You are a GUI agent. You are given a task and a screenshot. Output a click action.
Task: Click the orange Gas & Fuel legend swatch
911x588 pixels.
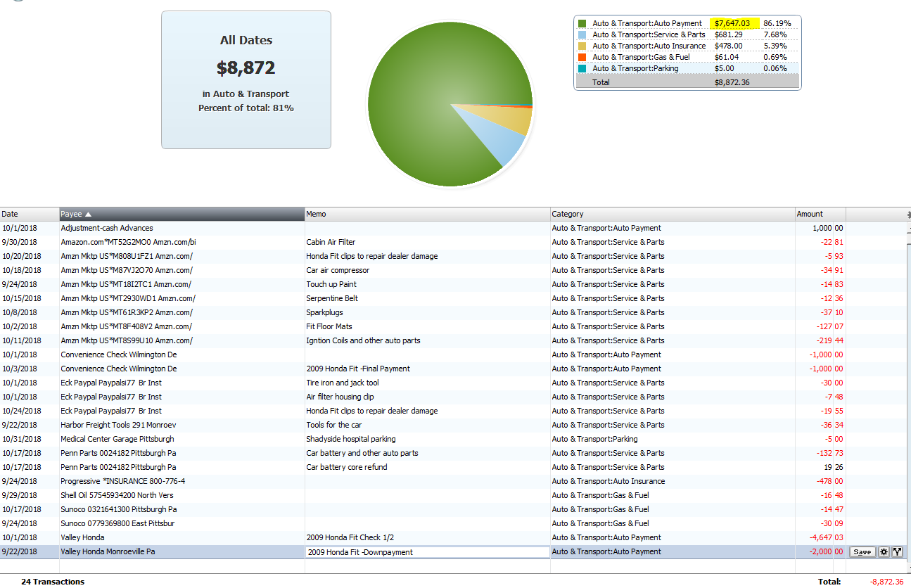pos(582,57)
